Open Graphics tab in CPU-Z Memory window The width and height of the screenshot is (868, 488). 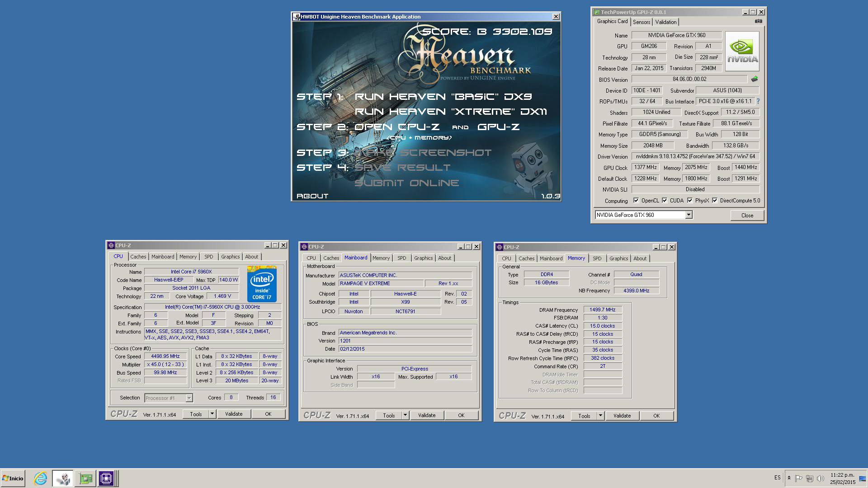[x=618, y=258]
